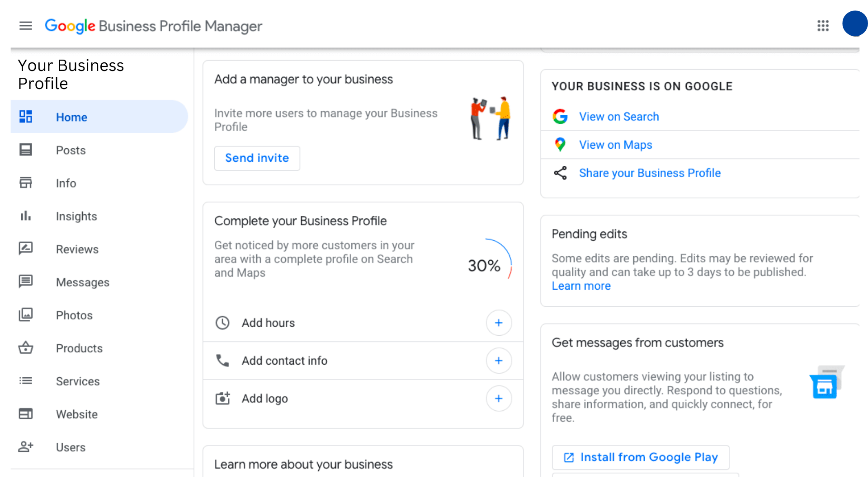Viewport: 868px width, 488px height.
Task: Click Install from Google Play link
Action: coord(640,457)
